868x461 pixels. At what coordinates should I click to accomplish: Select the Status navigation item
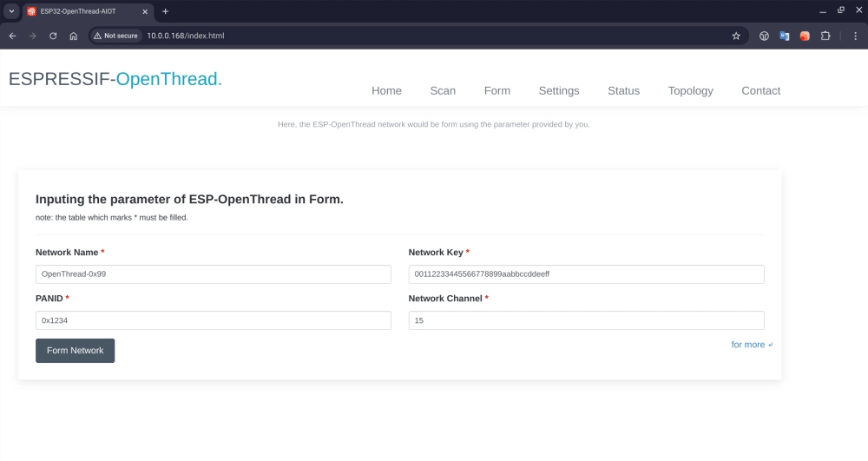pos(623,90)
